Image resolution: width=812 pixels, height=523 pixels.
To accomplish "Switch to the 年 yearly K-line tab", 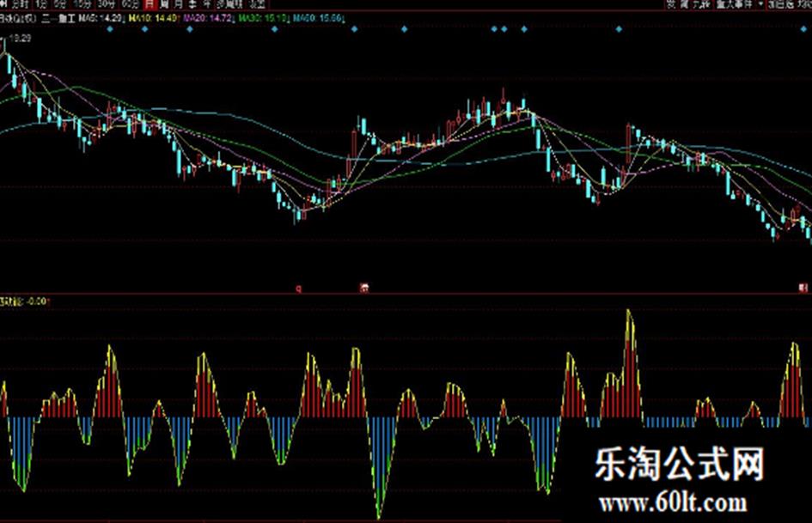I will [206, 4].
